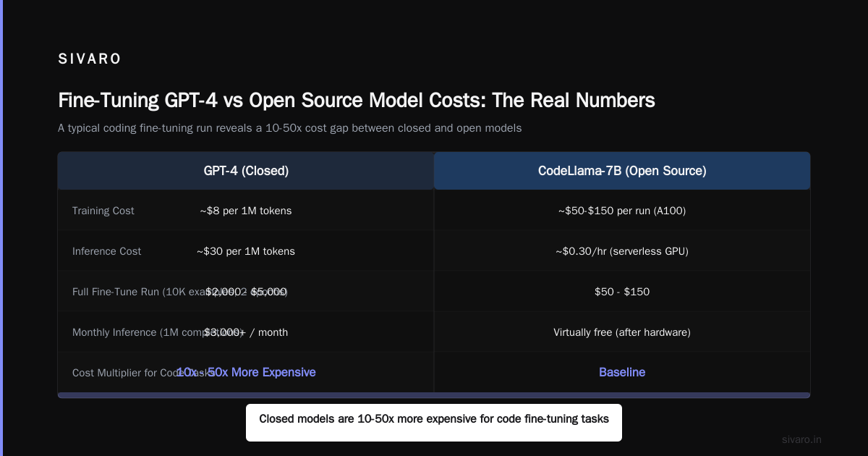
Task: Select the 'CodeLlama-7B (Open Source)' column header
Action: 622,171
